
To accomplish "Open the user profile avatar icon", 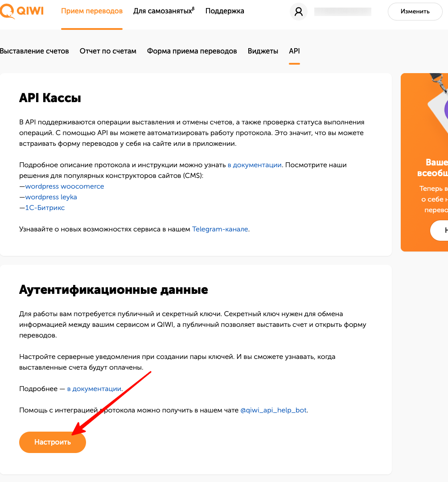I will pyautogui.click(x=298, y=12).
